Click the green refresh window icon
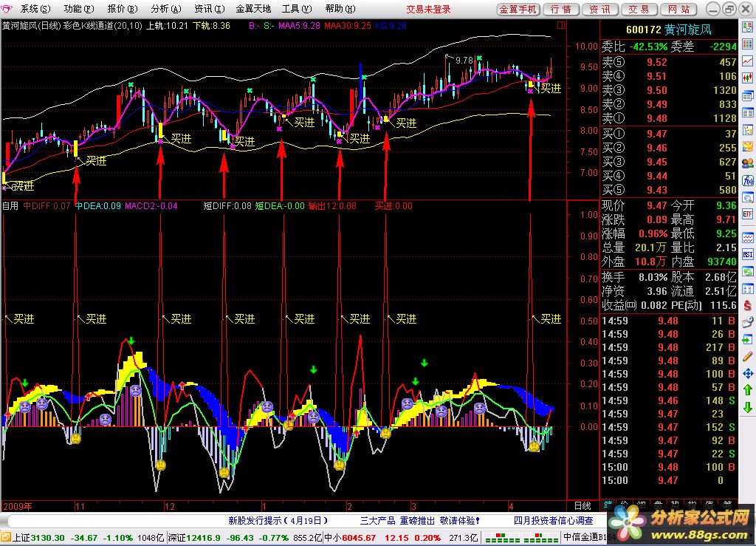756x546 pixels. point(747,272)
